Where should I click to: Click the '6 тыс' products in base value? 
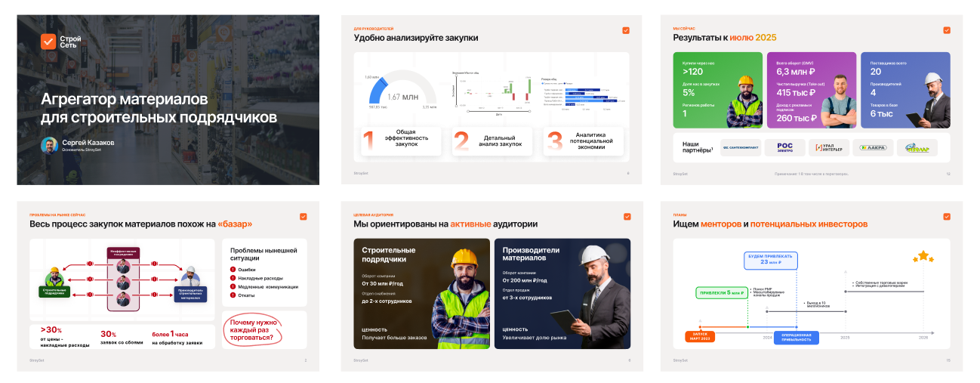(882, 113)
